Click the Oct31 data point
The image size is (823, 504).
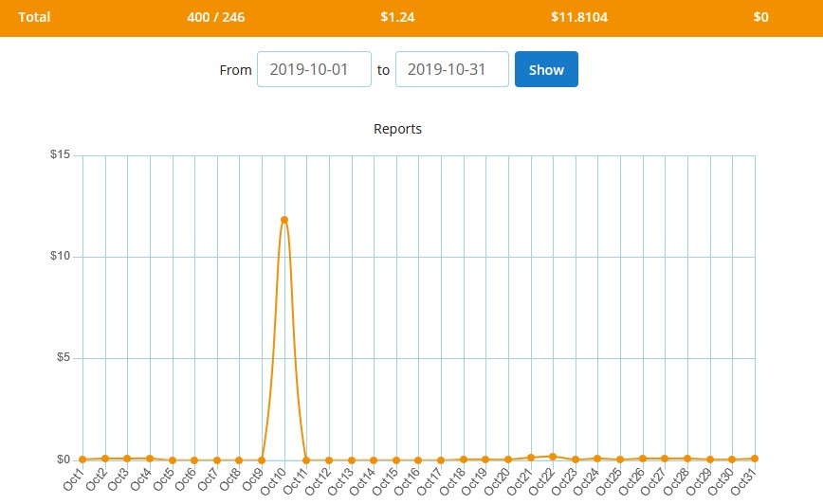click(x=755, y=459)
